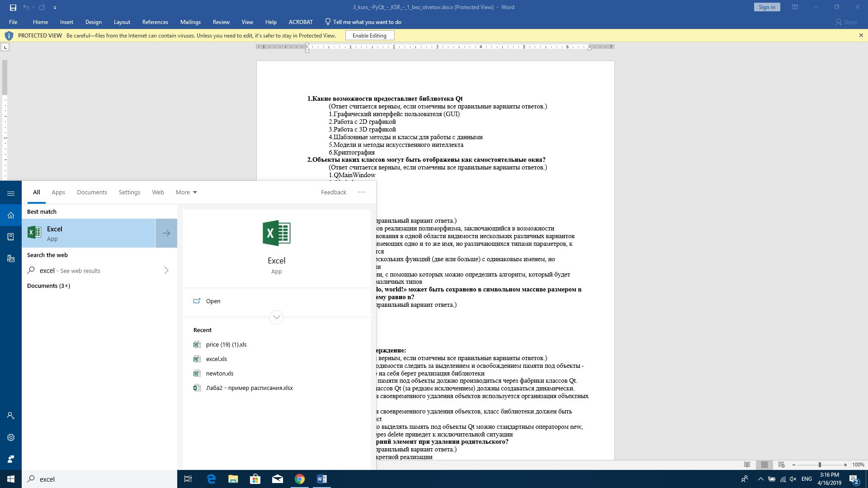Select the Web search filter tab
This screenshot has width=868, height=488.
(x=158, y=192)
